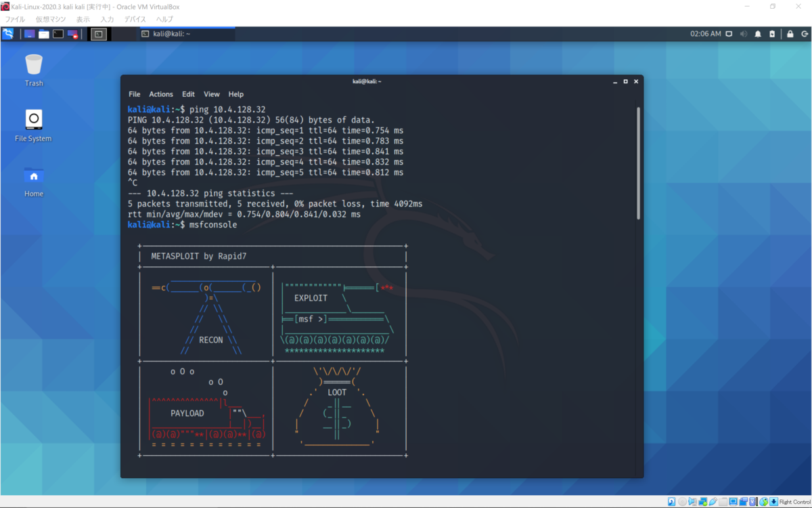Click the show desktop panel icon
The image size is (812, 508).
tap(29, 34)
